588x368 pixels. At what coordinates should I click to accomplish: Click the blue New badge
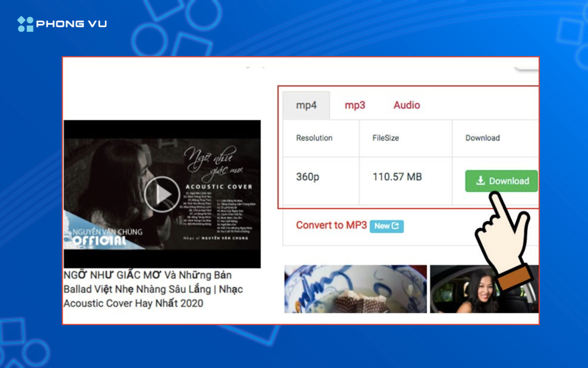tap(386, 226)
